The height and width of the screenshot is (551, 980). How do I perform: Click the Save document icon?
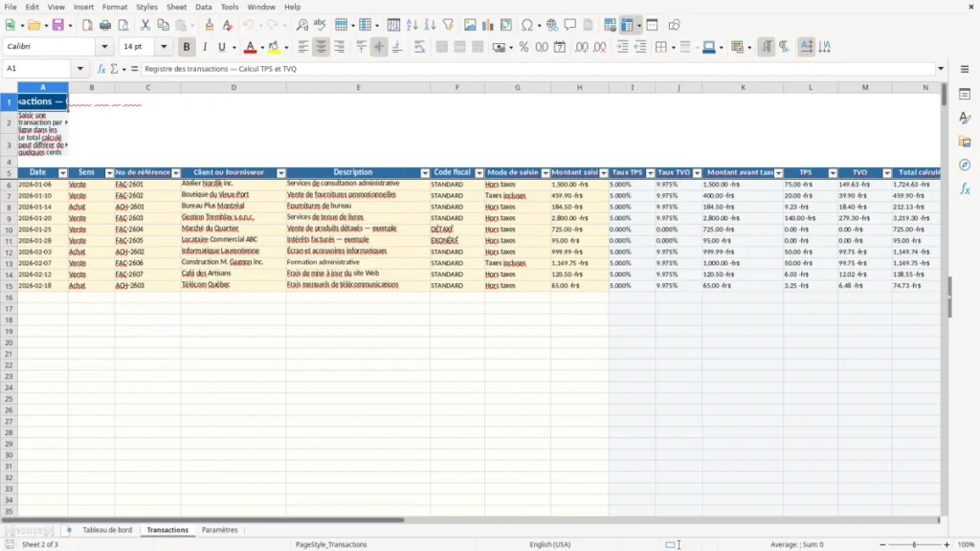click(x=58, y=25)
